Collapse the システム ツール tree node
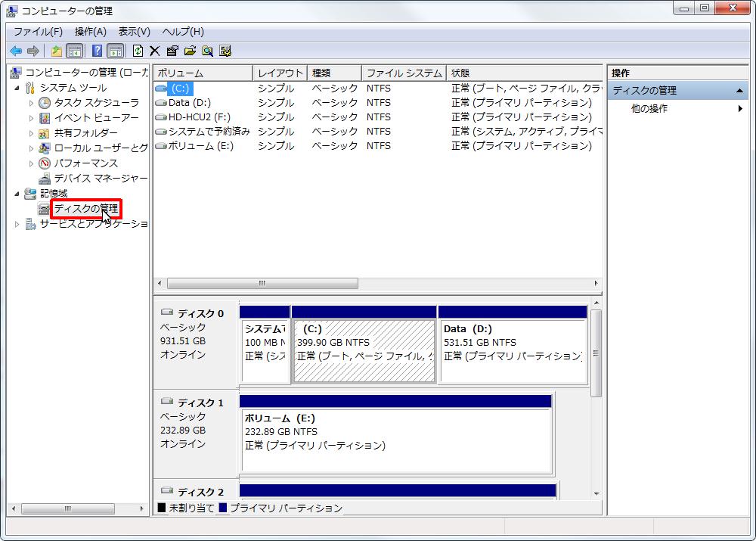Screen dimensions: 756x541 17,87
